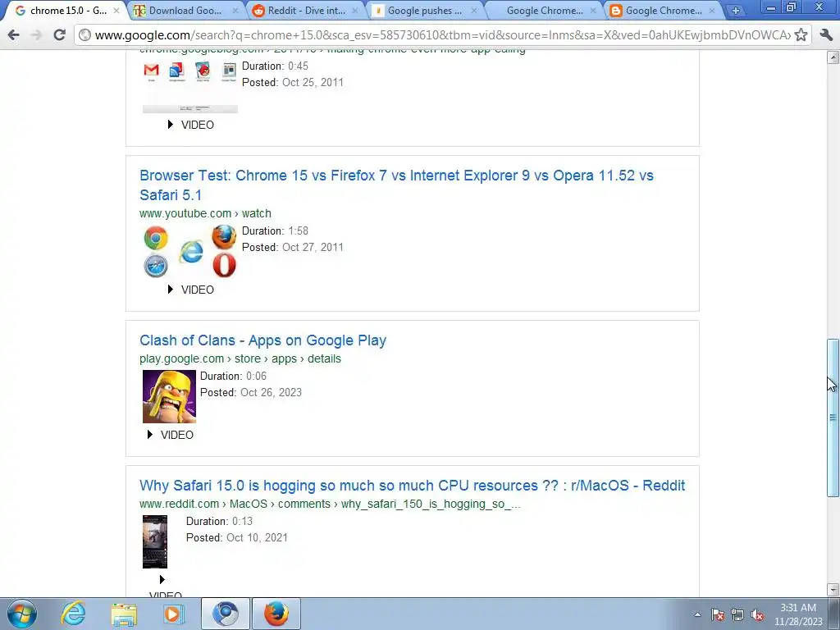Show hidden tray icons arrow
This screenshot has width=840, height=630.
point(697,614)
